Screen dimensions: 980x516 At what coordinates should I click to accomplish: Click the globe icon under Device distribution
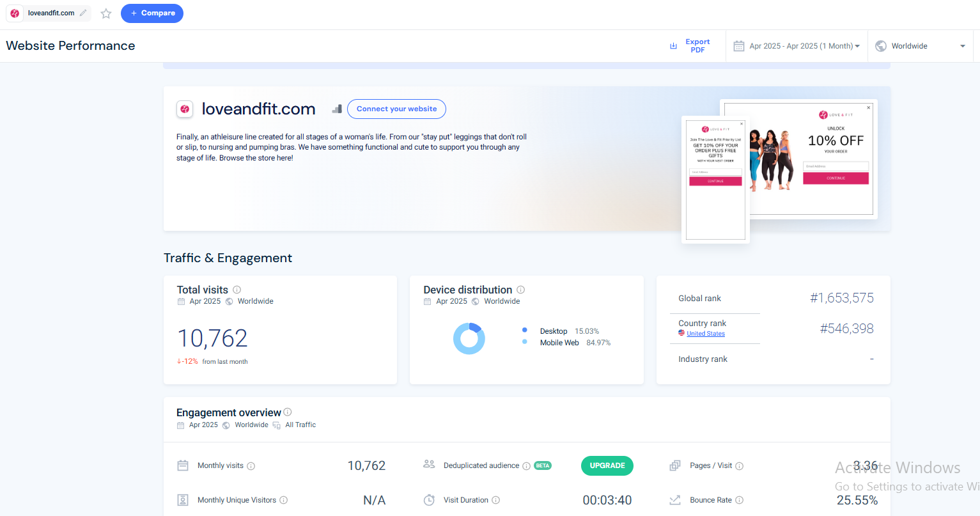476,301
